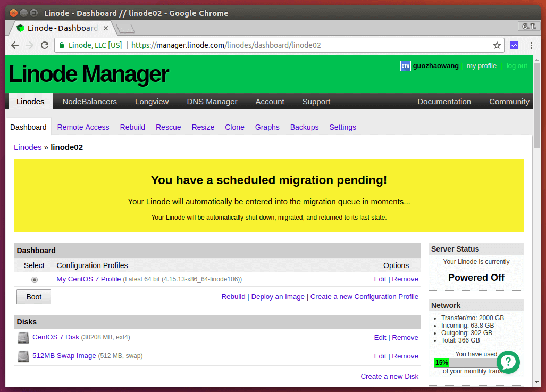
Task: Click the CentOS 7 Disk drive icon
Action: click(x=23, y=338)
